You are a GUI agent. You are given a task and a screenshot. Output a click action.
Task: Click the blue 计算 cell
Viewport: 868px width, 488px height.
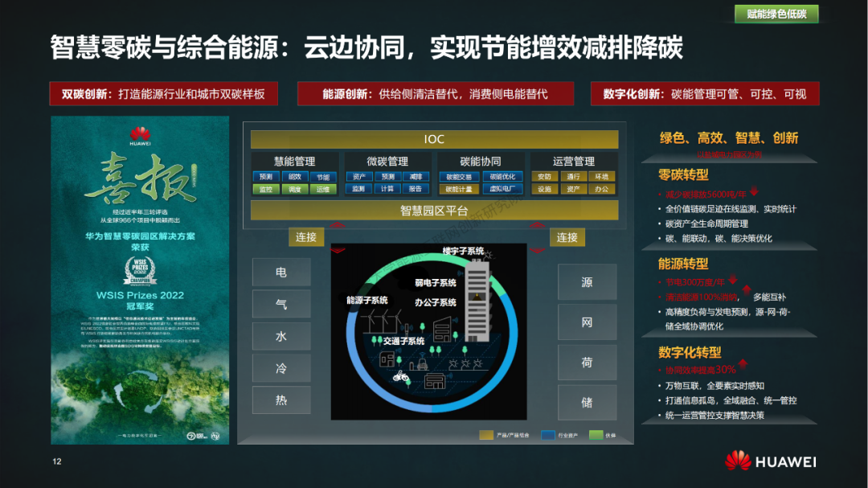pyautogui.click(x=387, y=189)
